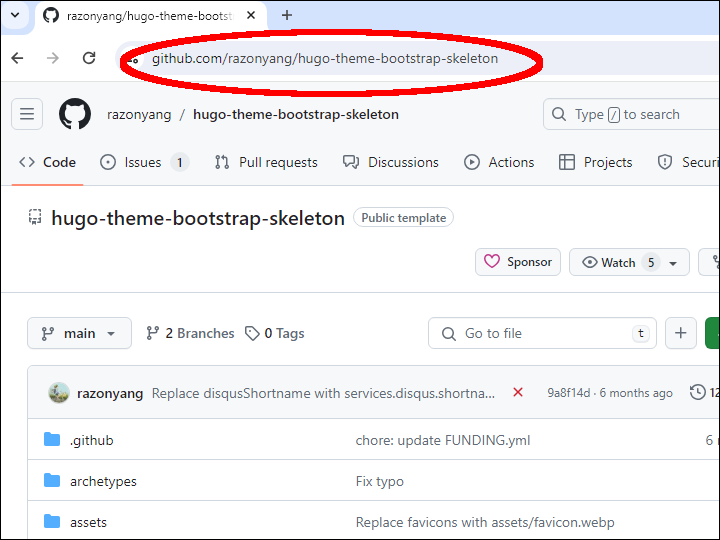Click the plus add file button
Viewport: 720px width, 540px height.
tap(681, 333)
